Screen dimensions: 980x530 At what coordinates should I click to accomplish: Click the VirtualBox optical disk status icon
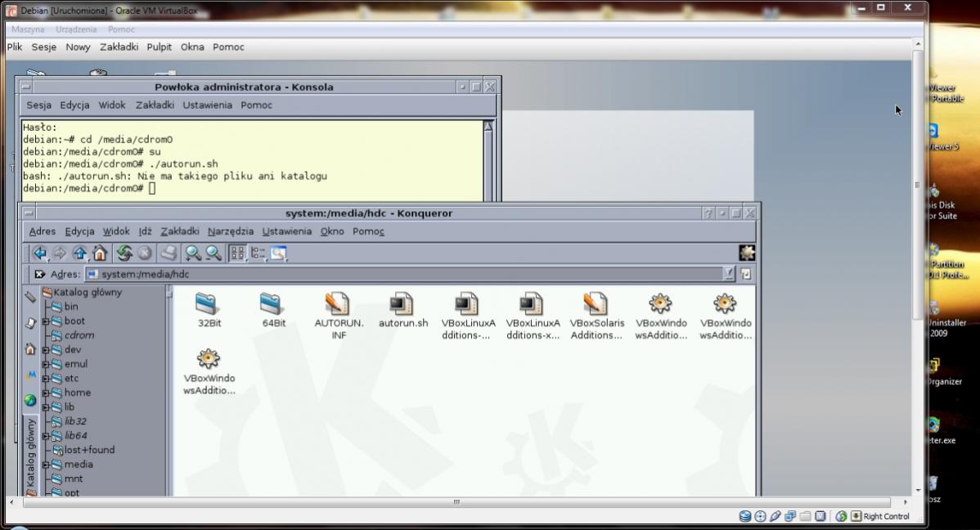pos(760,516)
